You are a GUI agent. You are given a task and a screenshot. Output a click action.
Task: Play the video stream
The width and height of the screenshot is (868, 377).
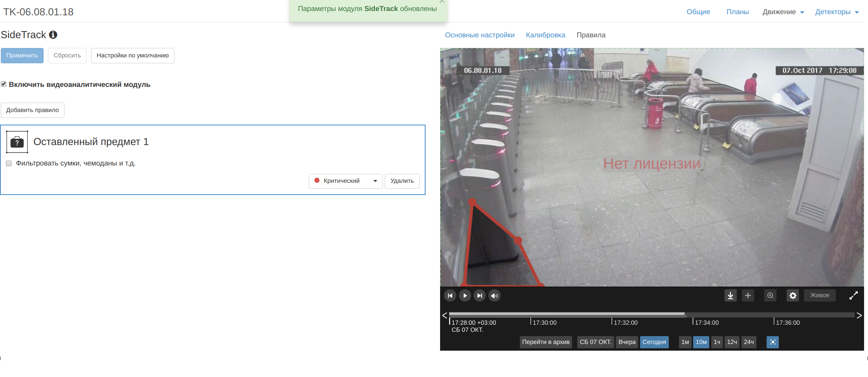click(x=465, y=296)
